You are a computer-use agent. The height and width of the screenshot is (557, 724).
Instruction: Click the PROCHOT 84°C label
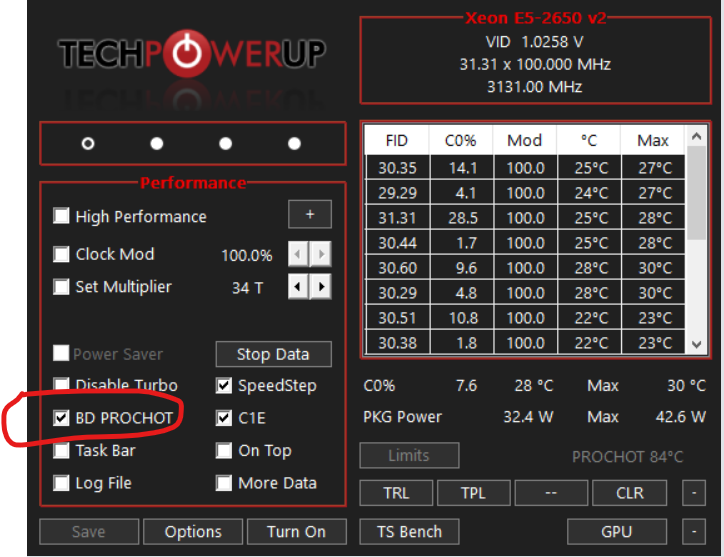click(x=627, y=457)
